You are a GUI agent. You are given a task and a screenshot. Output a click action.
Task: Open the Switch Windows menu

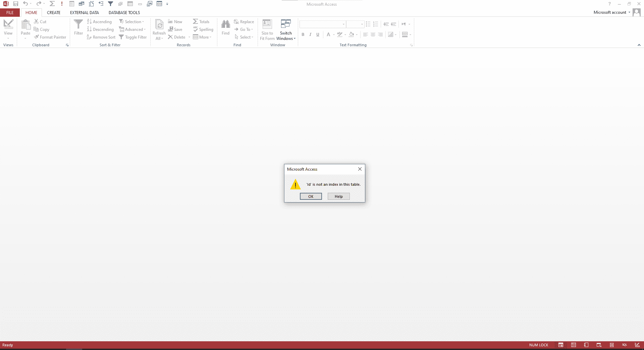click(x=286, y=30)
